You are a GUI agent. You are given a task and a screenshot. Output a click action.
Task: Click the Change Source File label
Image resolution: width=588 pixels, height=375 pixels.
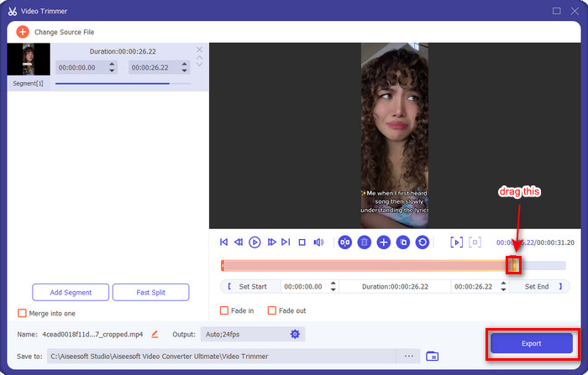tap(64, 32)
